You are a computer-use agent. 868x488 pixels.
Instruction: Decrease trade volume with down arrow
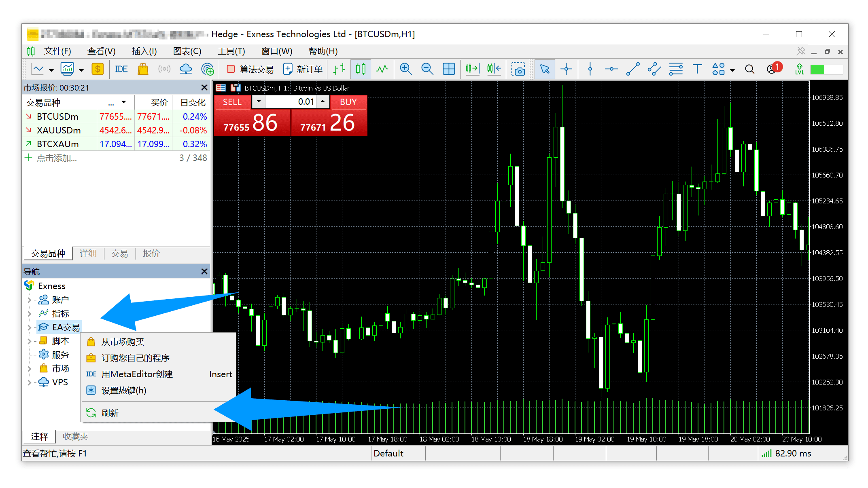point(259,102)
